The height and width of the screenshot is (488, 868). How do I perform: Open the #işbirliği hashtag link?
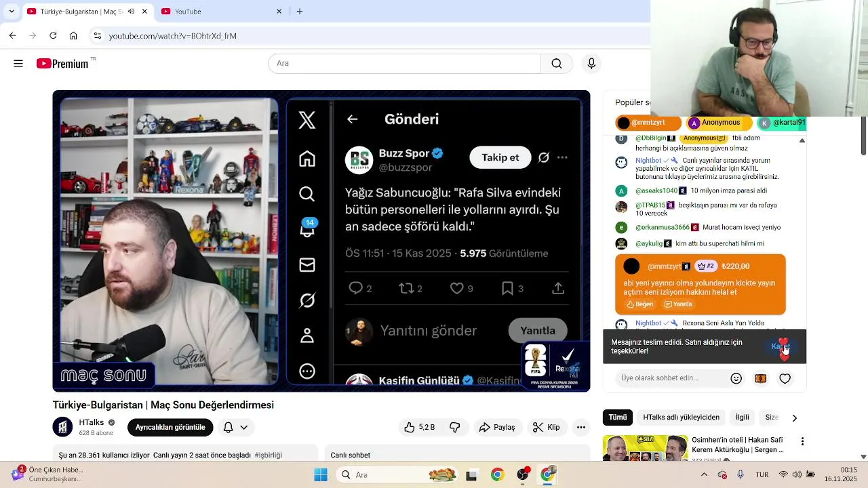click(269, 455)
